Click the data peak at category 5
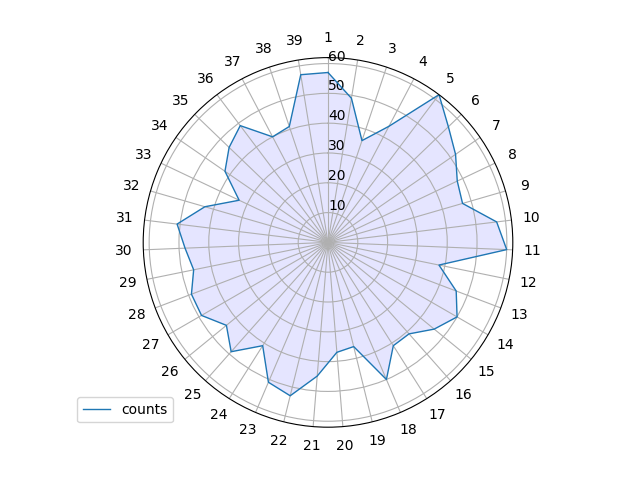 click(x=438, y=96)
